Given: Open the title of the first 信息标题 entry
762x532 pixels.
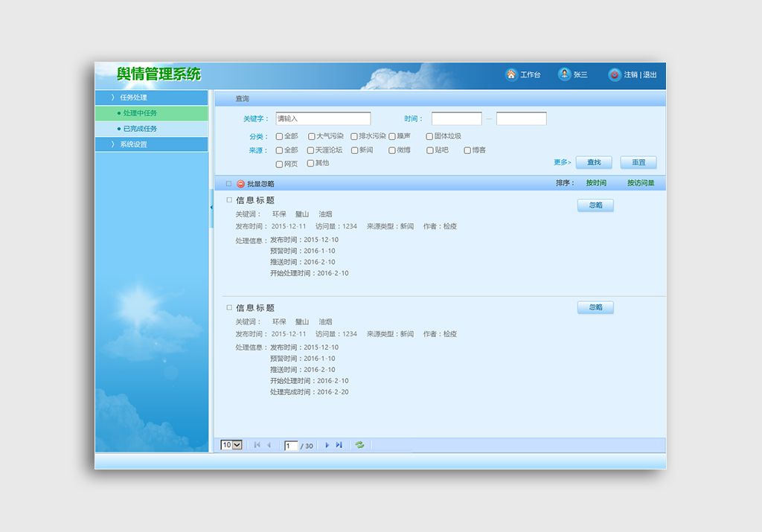Looking at the screenshot, I should pyautogui.click(x=255, y=200).
